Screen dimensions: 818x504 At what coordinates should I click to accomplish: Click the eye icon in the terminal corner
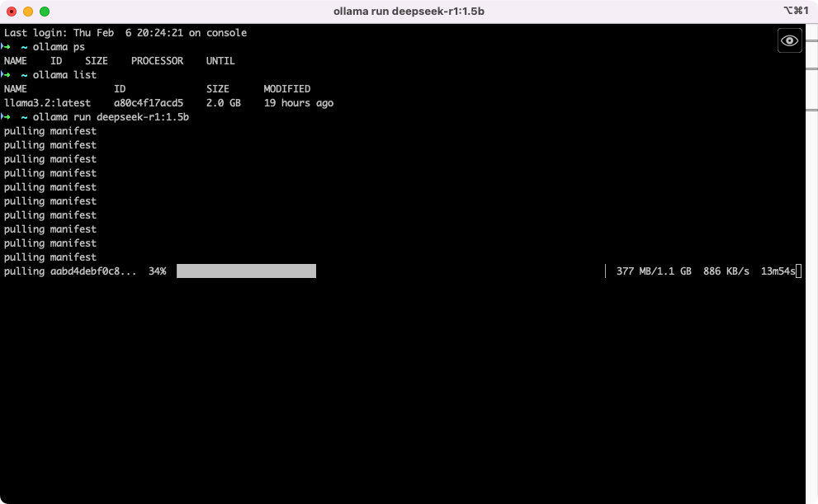[x=789, y=40]
